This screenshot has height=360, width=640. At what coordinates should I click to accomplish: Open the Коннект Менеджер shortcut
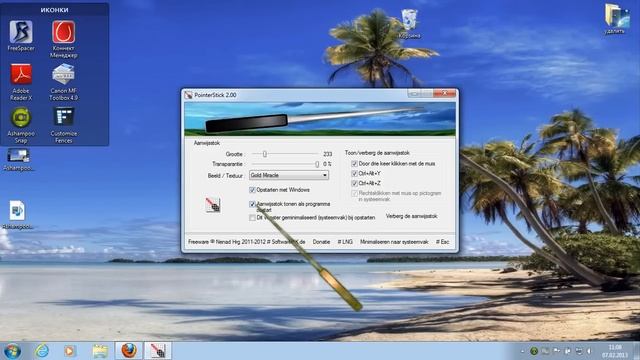(63, 39)
